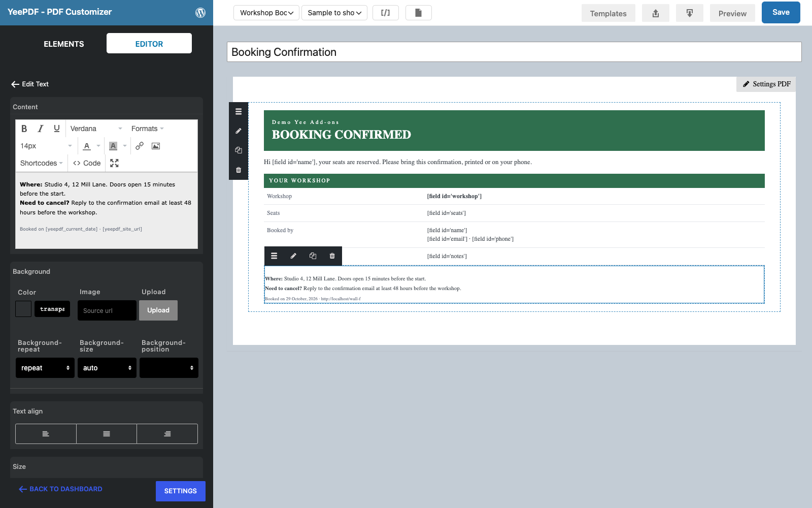812x508 pixels.
Task: Open the Verdana font family dropdown
Action: 96,129
